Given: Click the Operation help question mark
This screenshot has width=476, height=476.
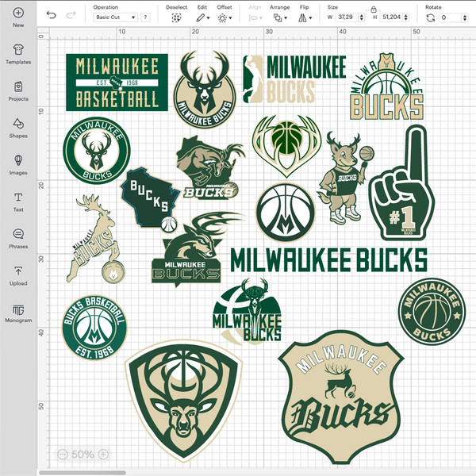Looking at the screenshot, I should click(145, 17).
